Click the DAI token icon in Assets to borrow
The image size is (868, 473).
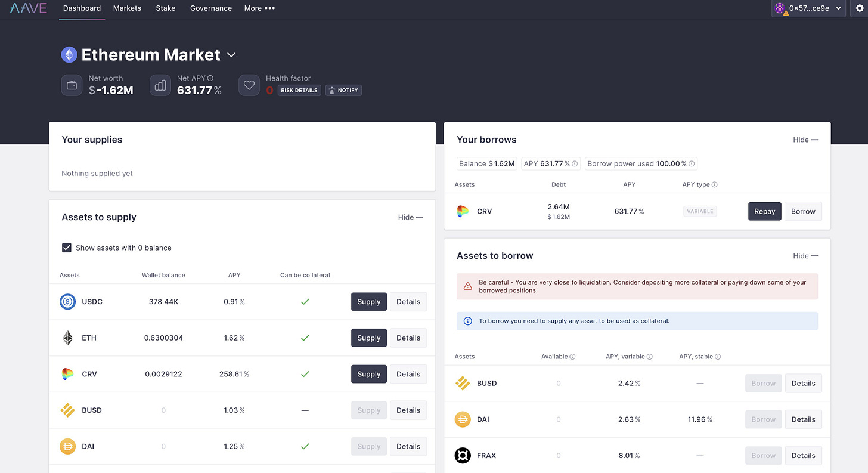463,419
